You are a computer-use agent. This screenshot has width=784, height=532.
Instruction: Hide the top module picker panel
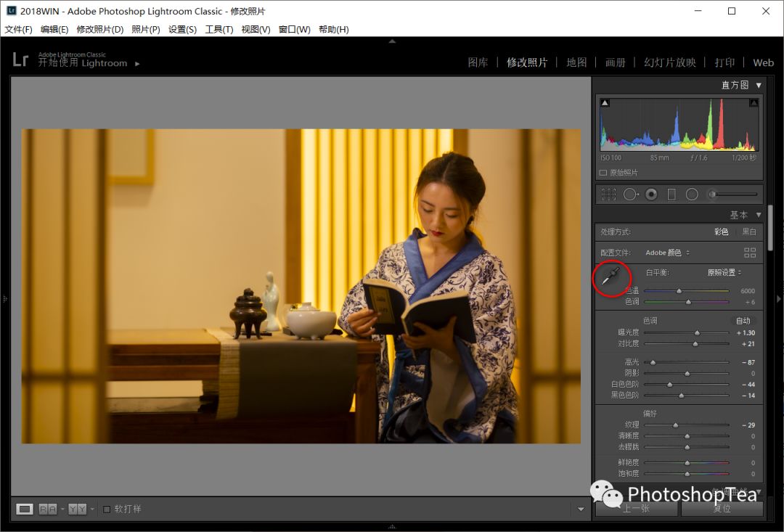coord(392,41)
